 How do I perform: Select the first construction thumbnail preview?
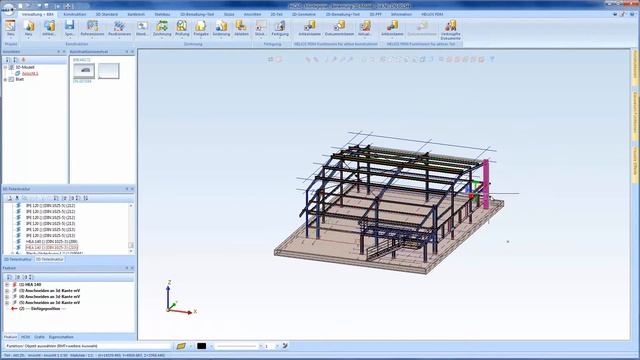point(84,71)
